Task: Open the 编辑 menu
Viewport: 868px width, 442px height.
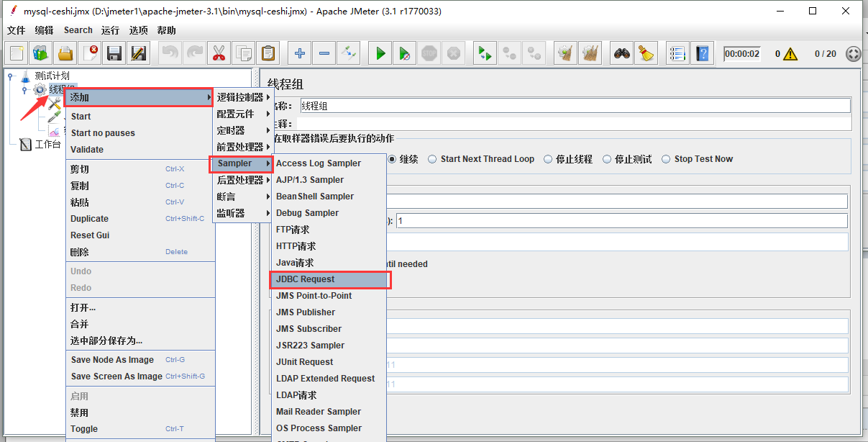Action: click(x=44, y=30)
